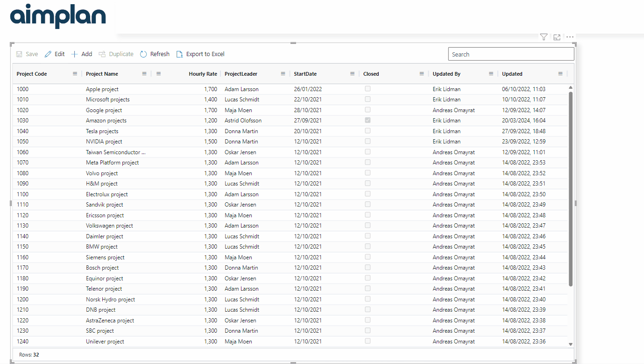Click the table's vertical scrollbar down arrow
644x364 pixels.
point(570,344)
